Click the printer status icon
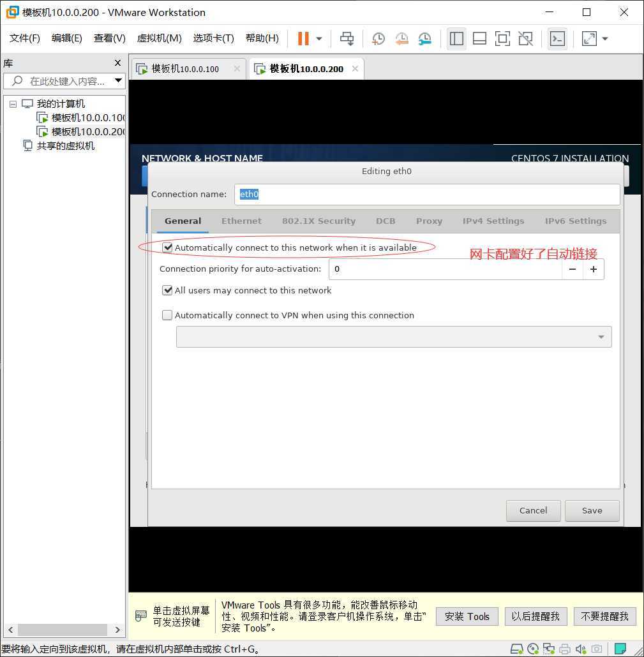Screen dimensions: 644x657 click(565, 649)
